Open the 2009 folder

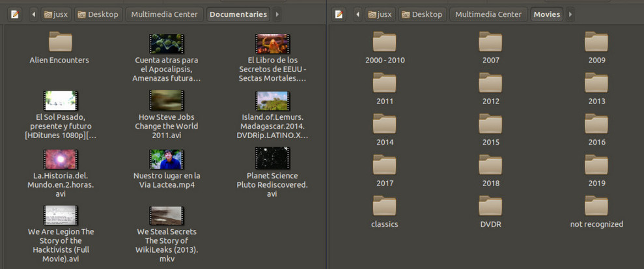pos(596,42)
